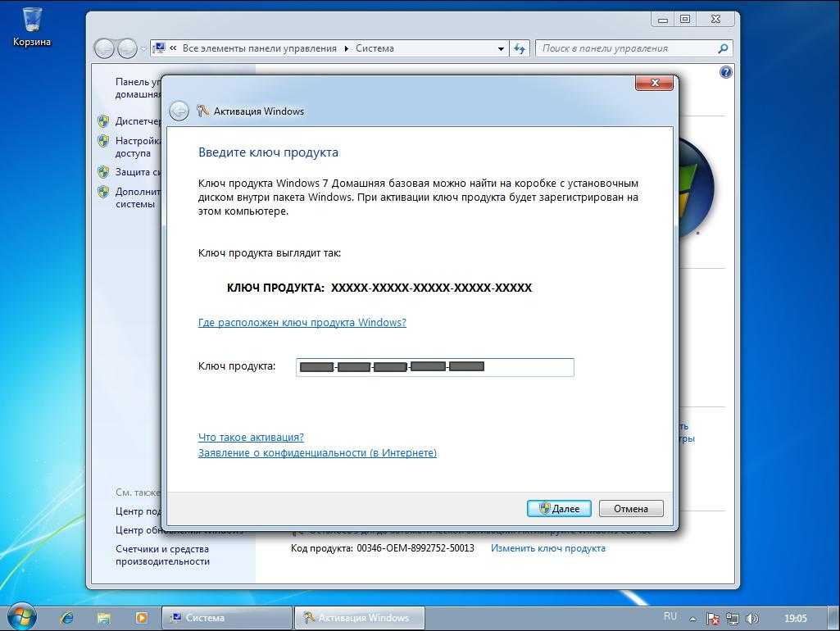Viewport: 840px width, 631px height.
Task: Click 'Система' breadcrumb in address bar
Action: tap(375, 48)
